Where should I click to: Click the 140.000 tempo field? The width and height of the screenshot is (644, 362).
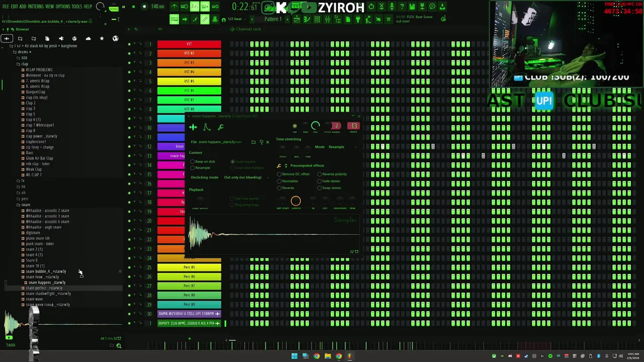tap(157, 7)
